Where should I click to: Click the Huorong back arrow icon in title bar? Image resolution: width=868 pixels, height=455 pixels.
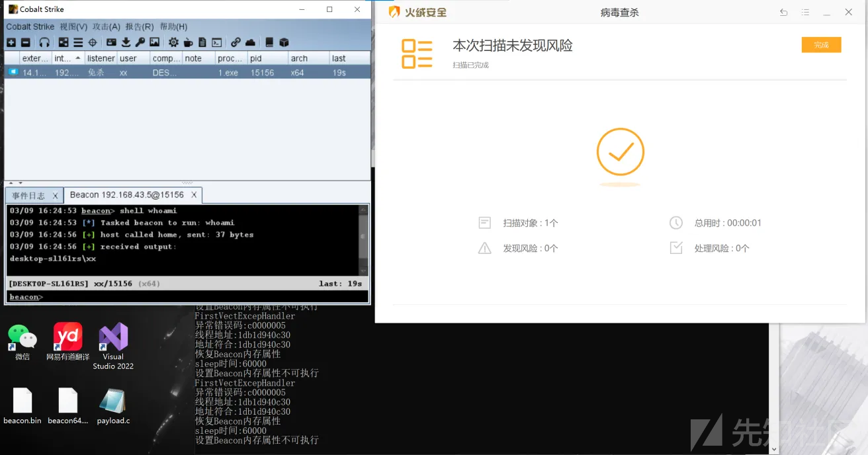pyautogui.click(x=783, y=12)
